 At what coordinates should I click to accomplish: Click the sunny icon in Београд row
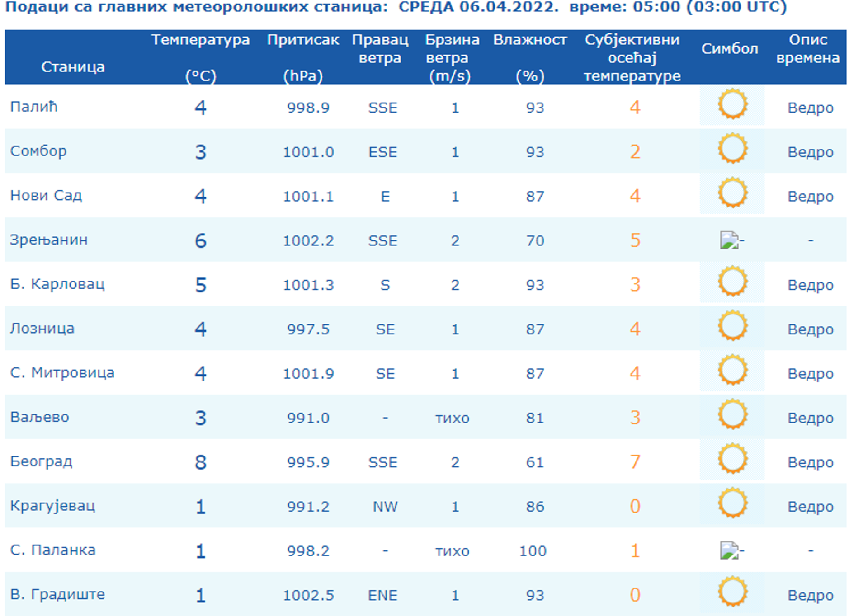click(732, 459)
